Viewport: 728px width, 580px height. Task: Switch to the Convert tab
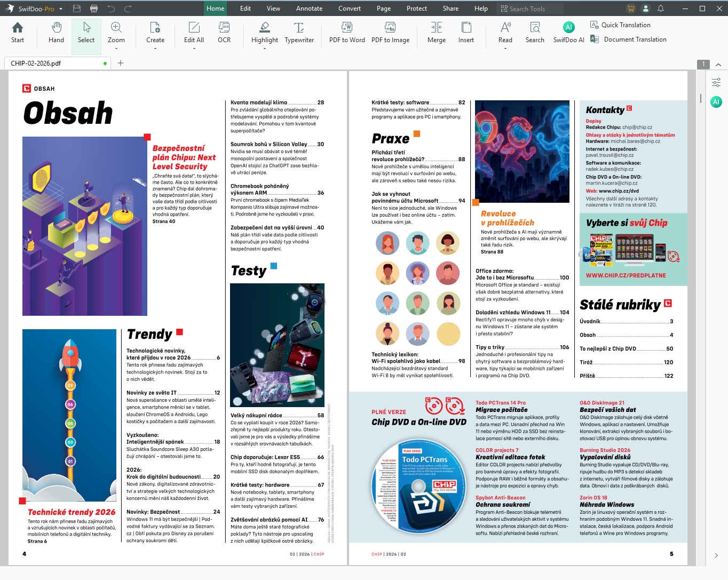click(x=350, y=9)
